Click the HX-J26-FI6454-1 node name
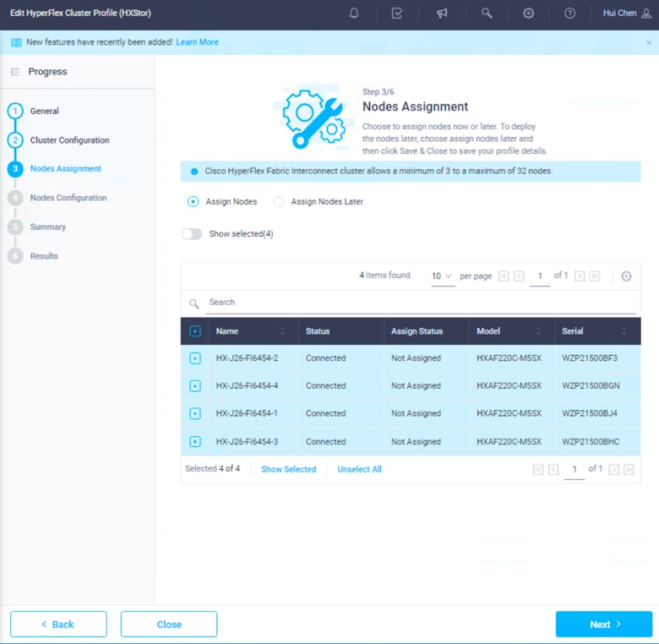Screen dimensions: 659x644 [x=247, y=413]
